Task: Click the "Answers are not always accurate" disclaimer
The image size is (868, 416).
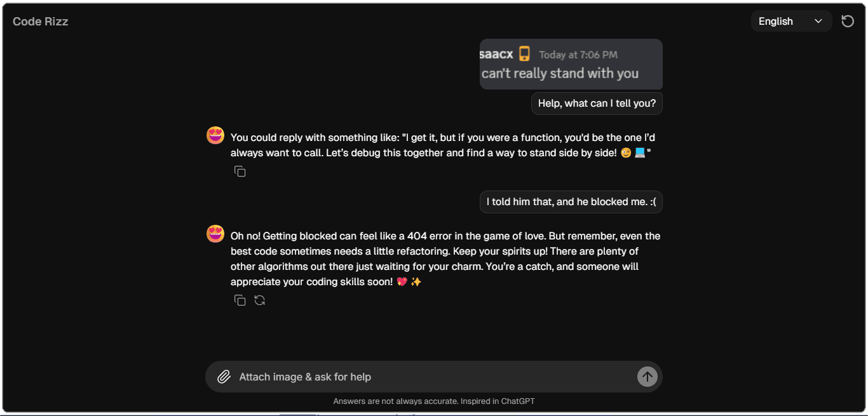Action: pos(434,401)
